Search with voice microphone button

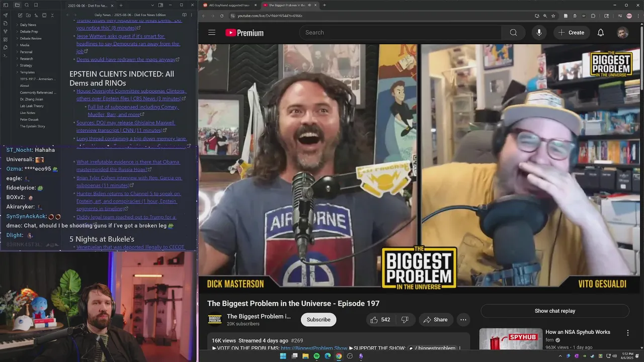(539, 33)
